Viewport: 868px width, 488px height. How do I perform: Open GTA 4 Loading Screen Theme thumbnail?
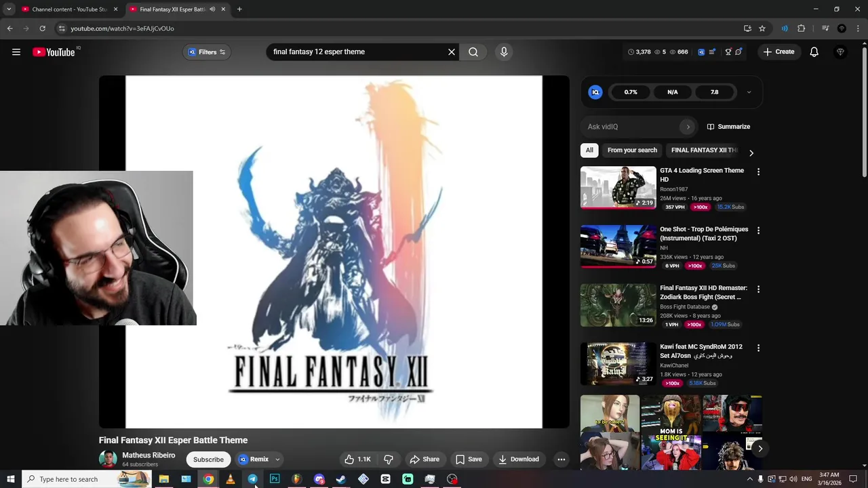click(x=618, y=188)
